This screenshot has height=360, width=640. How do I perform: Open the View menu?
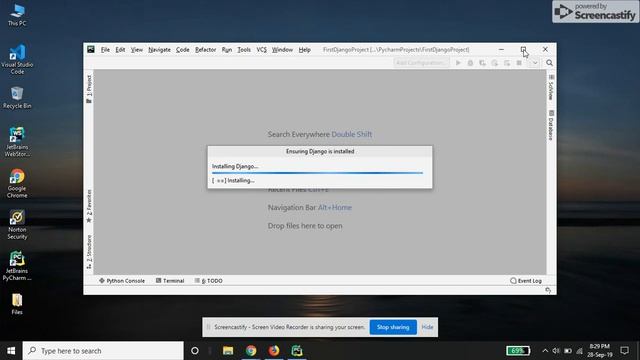pyautogui.click(x=137, y=50)
